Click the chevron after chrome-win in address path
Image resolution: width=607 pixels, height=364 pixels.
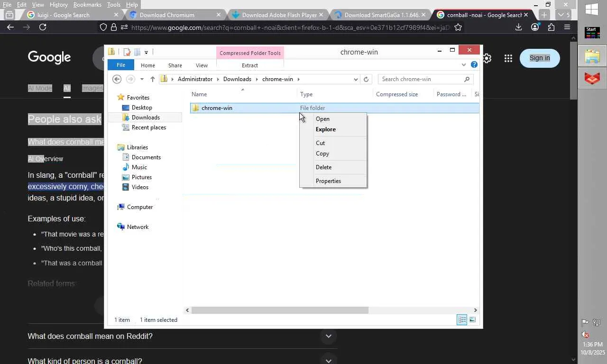tap(299, 79)
